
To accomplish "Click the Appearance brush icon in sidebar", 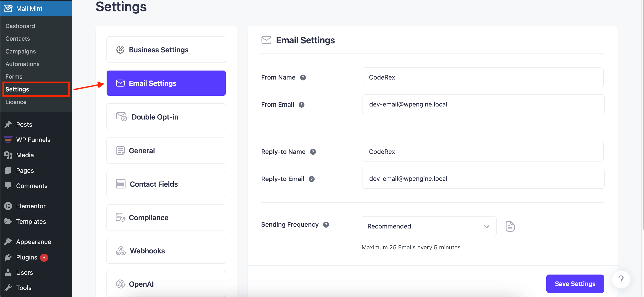I will click(8, 242).
